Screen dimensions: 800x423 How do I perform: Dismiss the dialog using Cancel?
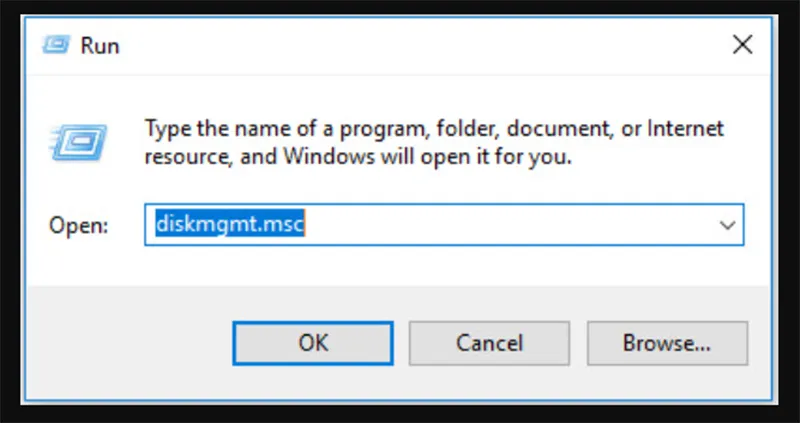489,343
